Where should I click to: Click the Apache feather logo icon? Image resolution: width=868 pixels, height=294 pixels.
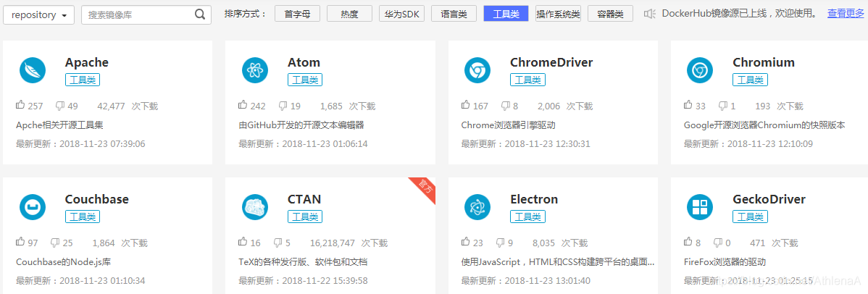pyautogui.click(x=33, y=70)
